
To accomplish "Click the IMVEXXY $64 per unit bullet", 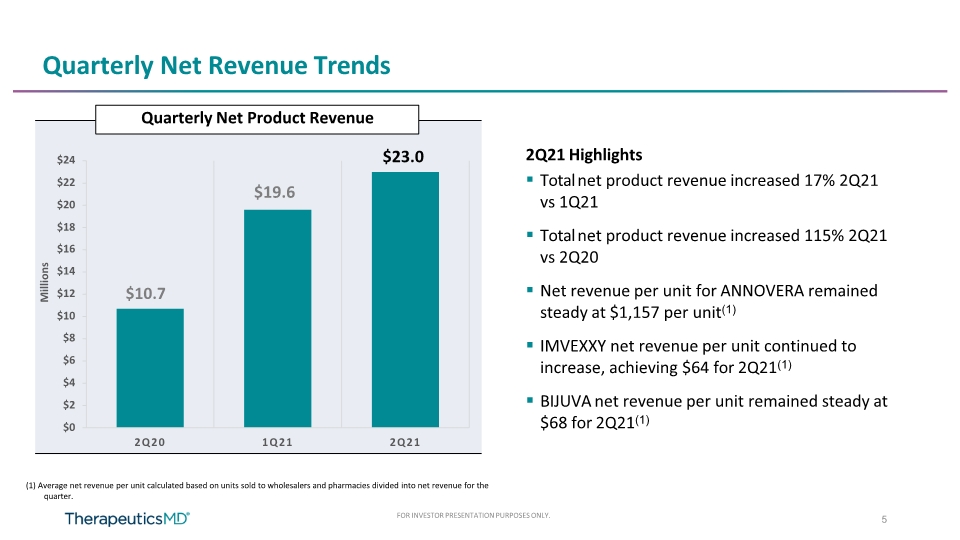I will click(692, 356).
